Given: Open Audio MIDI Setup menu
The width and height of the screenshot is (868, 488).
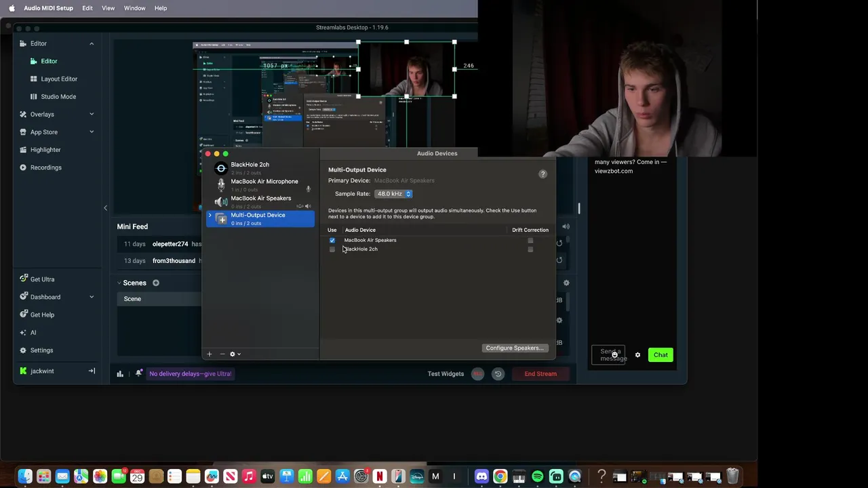Looking at the screenshot, I should click(x=48, y=8).
